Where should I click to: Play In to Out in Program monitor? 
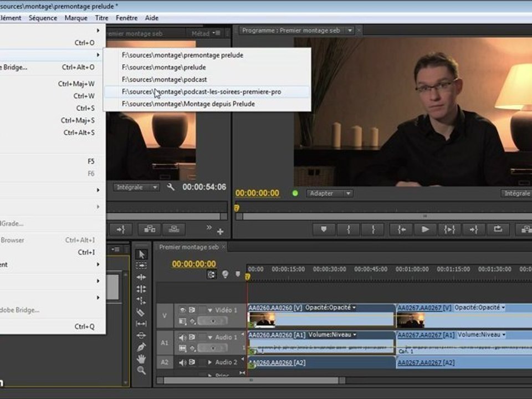(x=449, y=229)
